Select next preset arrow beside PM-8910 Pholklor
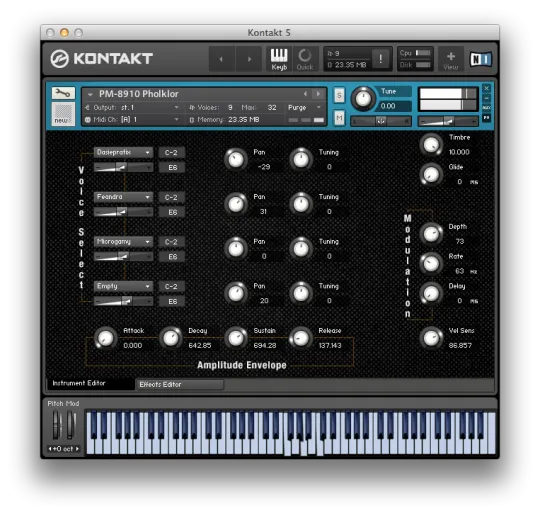The image size is (540, 515). pos(318,94)
